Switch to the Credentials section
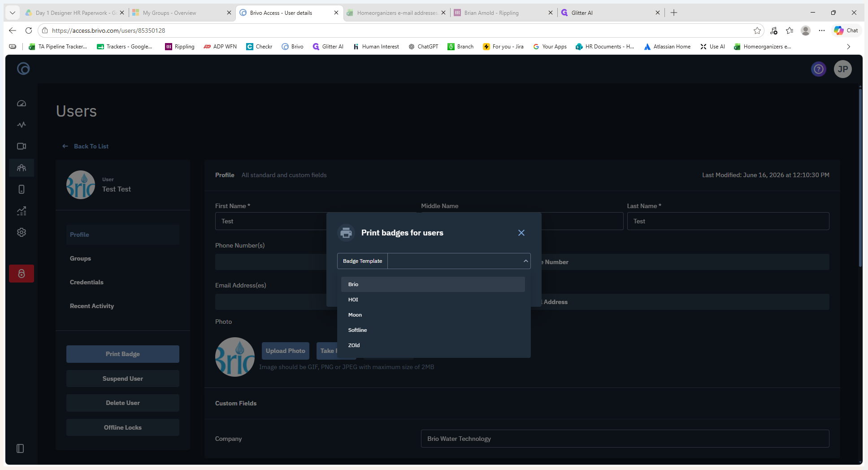The width and height of the screenshot is (868, 470). pos(87,282)
